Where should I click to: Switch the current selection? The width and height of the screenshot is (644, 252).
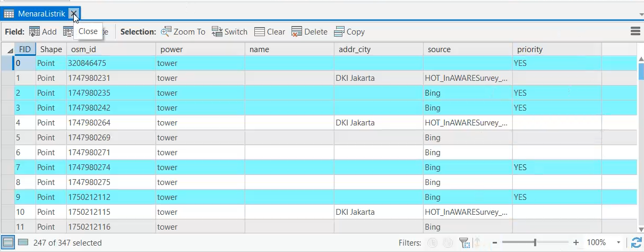(229, 32)
